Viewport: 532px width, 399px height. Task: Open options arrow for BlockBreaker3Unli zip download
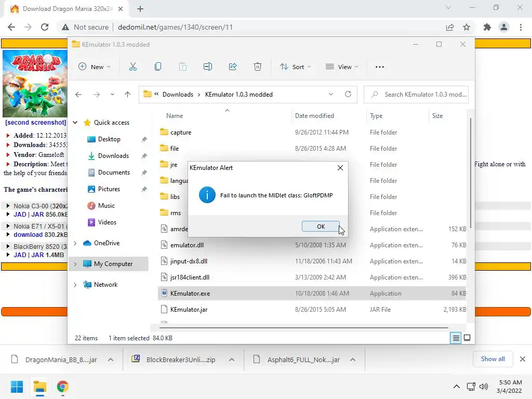click(232, 360)
